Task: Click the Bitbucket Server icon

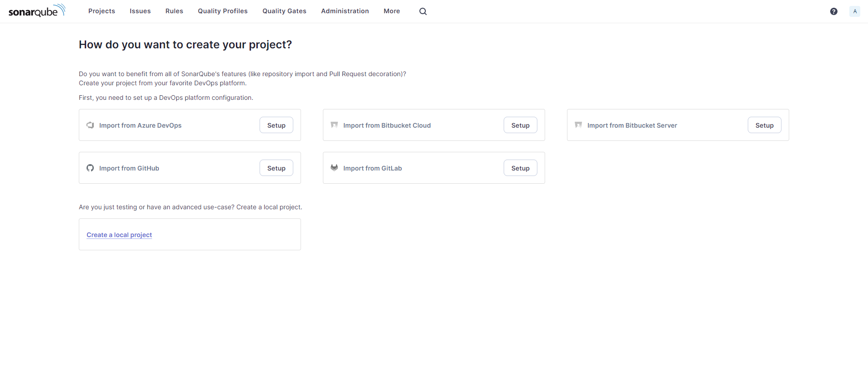Action: [x=578, y=125]
